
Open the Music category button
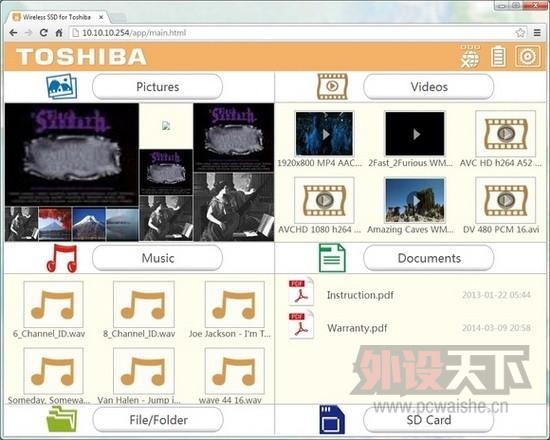click(x=157, y=258)
